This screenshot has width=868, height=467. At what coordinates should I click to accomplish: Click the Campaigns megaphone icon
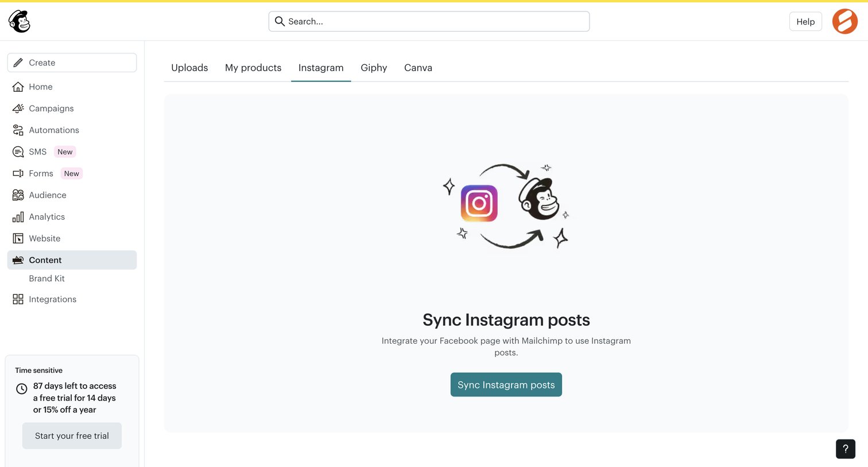point(18,108)
